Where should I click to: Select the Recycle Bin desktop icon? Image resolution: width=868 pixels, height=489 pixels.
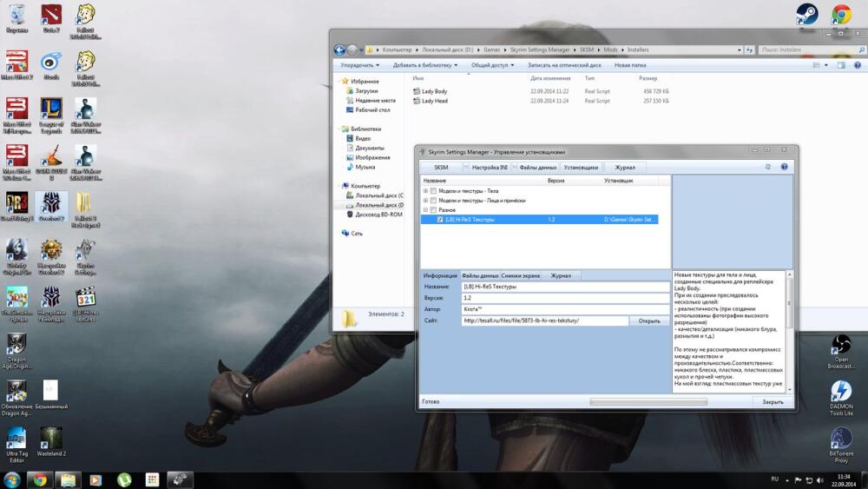click(17, 18)
